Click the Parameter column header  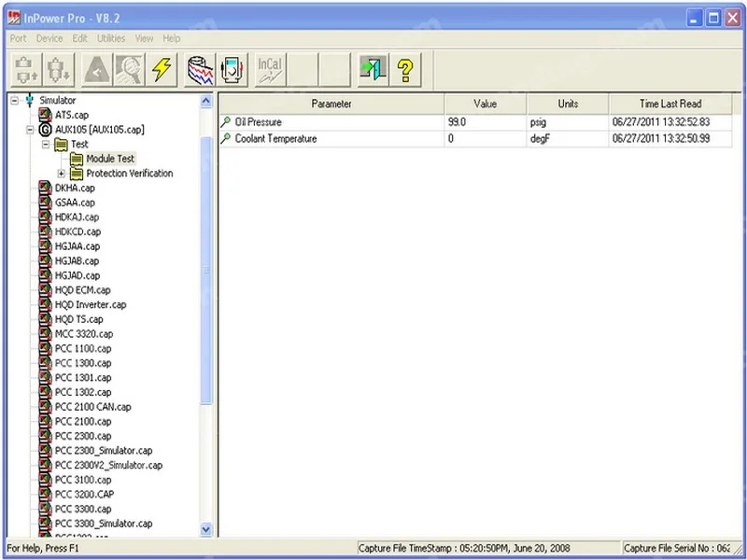coord(331,104)
